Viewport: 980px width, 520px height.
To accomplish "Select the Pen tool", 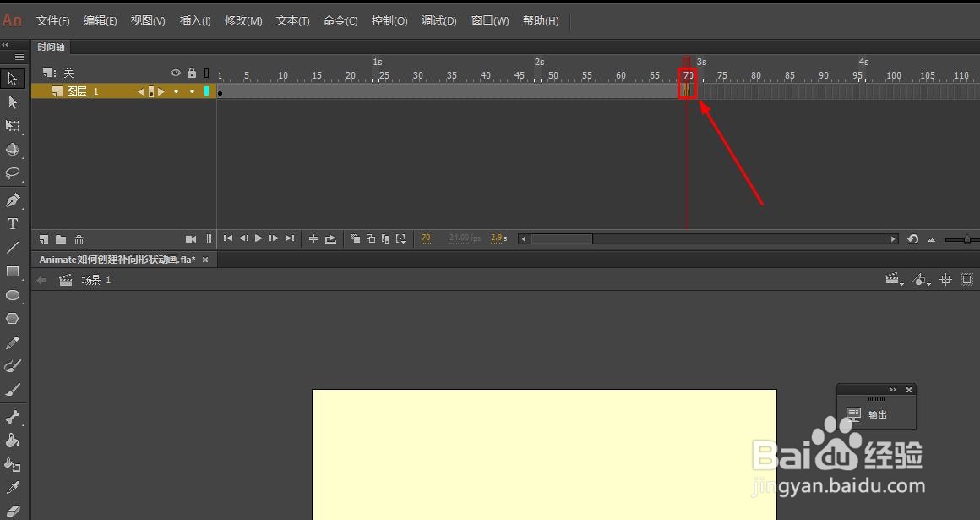I will [13, 200].
